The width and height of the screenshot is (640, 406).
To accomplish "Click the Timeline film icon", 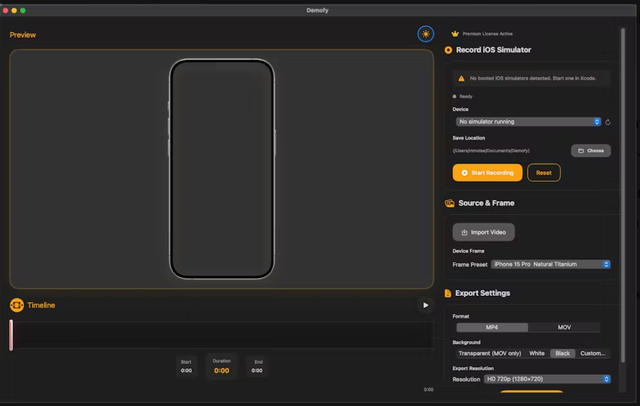I will click(x=16, y=305).
